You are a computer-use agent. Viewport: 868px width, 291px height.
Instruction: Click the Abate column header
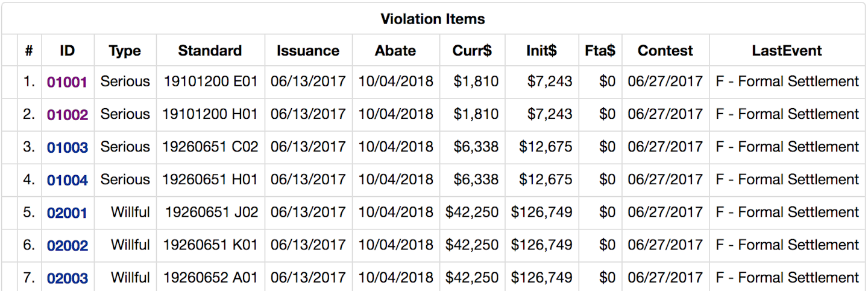pos(395,51)
